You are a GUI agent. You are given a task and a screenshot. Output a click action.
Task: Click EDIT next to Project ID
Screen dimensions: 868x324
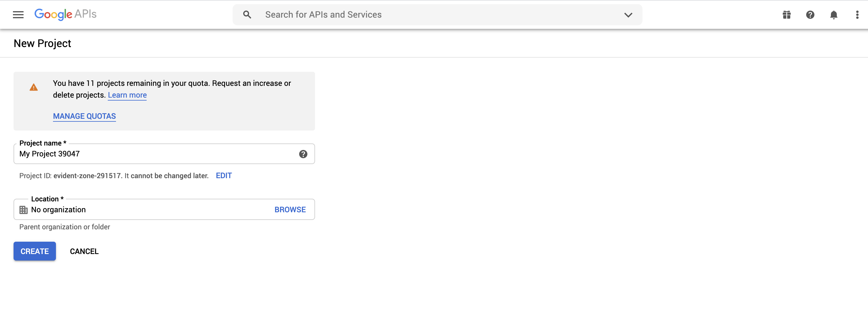click(224, 176)
